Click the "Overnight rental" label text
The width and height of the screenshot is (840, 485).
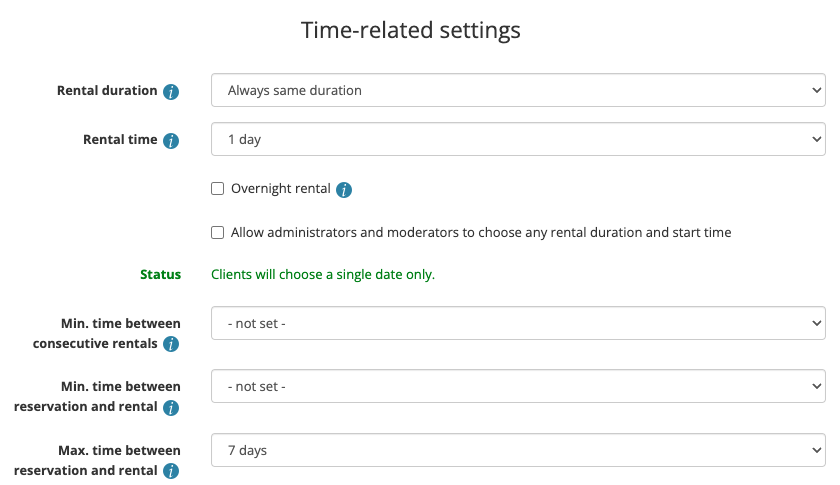(280, 188)
